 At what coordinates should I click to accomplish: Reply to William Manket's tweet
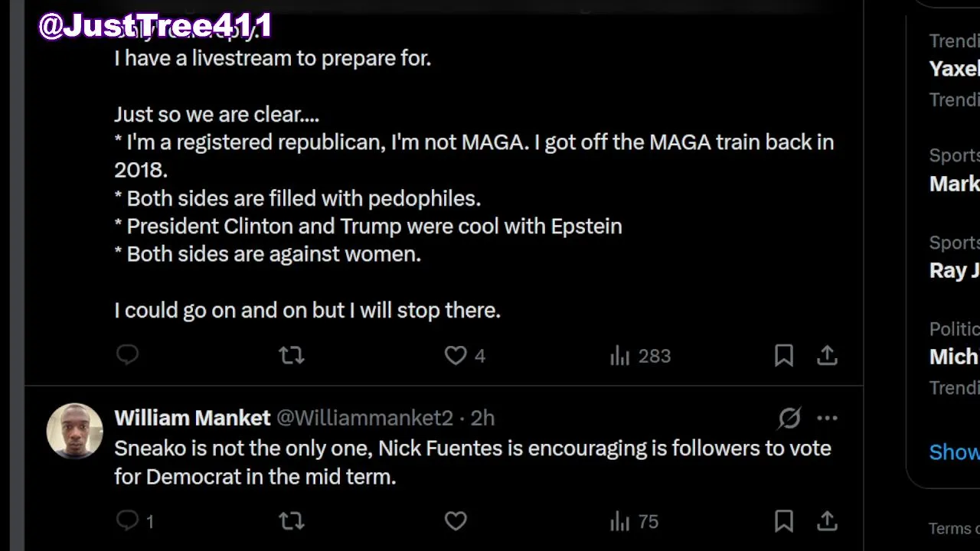click(127, 521)
